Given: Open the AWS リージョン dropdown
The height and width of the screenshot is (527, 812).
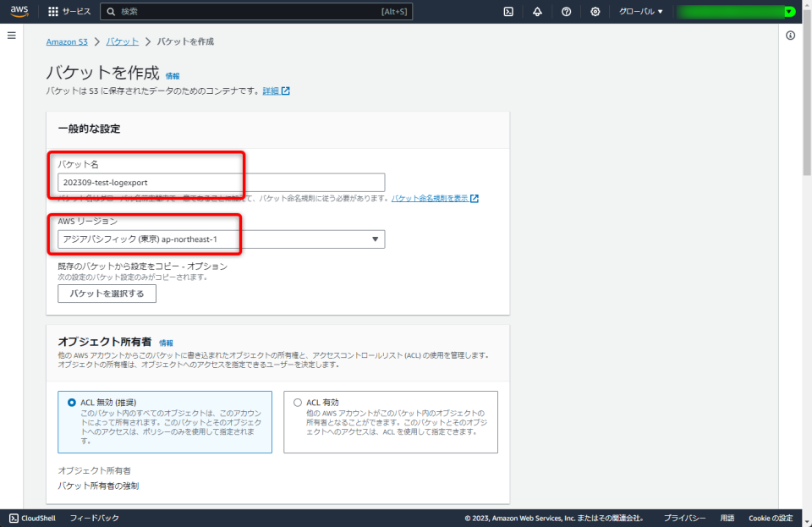Looking at the screenshot, I should coord(375,239).
